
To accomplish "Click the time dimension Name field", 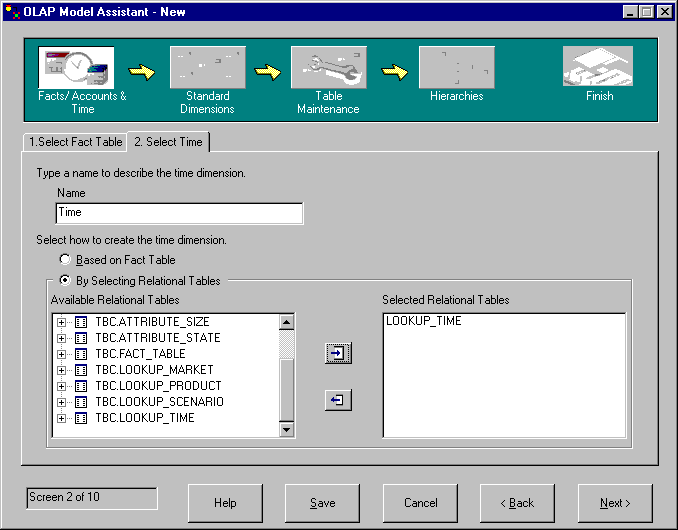I will pos(179,213).
